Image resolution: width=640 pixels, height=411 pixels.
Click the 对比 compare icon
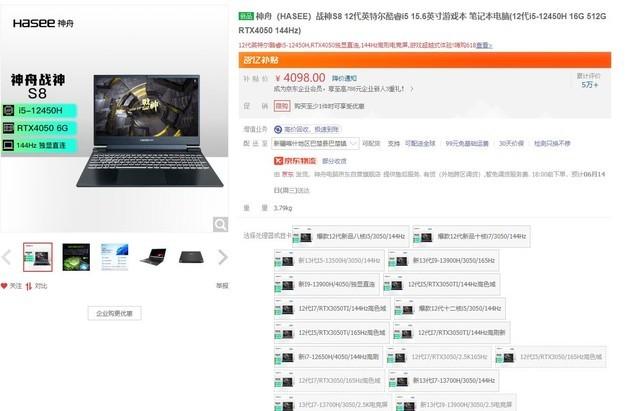pos(29,286)
